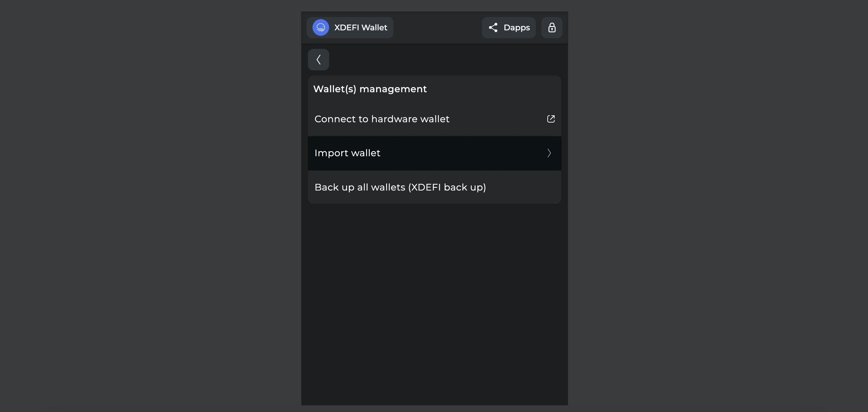Select Import wallet option
868x412 pixels.
pyautogui.click(x=434, y=153)
